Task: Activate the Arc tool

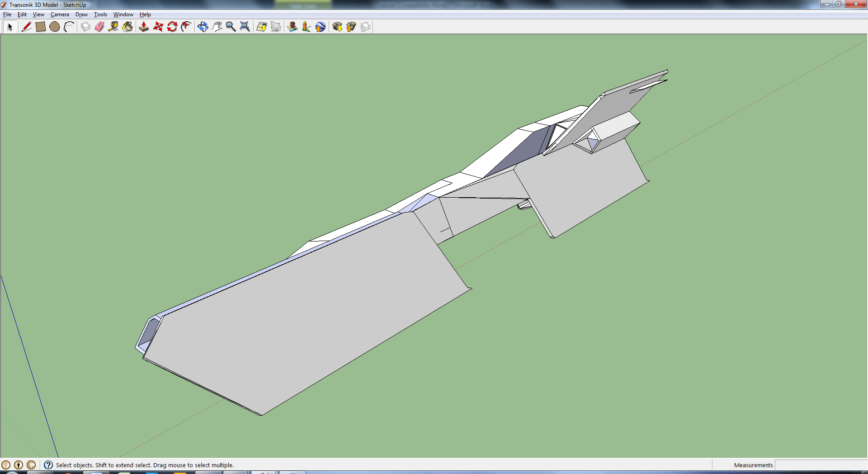Action: click(x=69, y=27)
